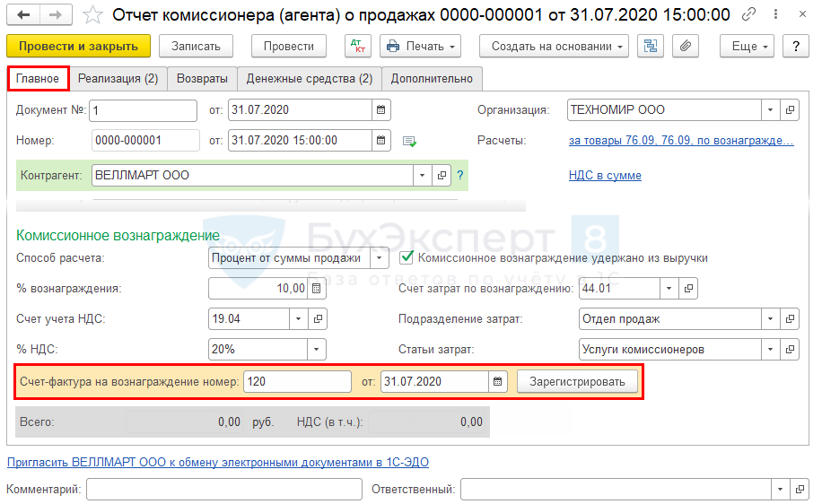Open help with the question mark button
Viewport: 822px width, 504px height.
tap(795, 47)
